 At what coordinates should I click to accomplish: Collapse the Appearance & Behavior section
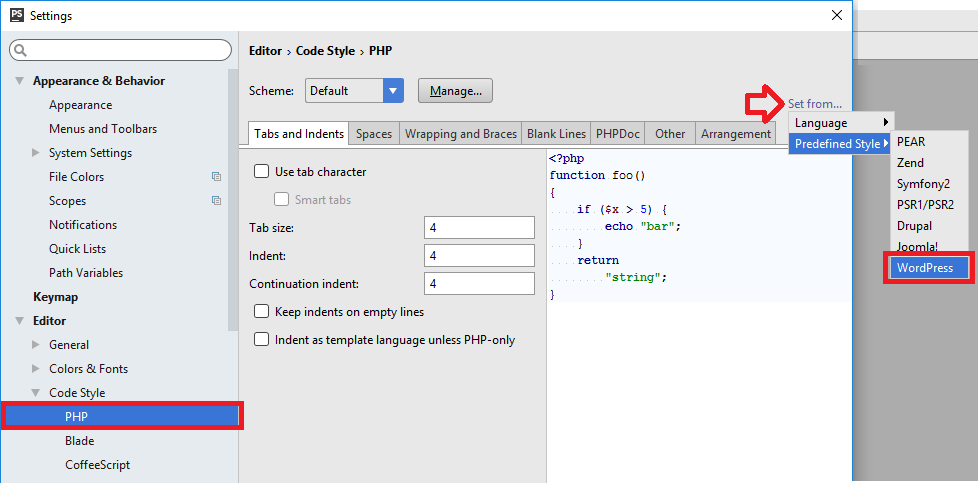point(20,81)
